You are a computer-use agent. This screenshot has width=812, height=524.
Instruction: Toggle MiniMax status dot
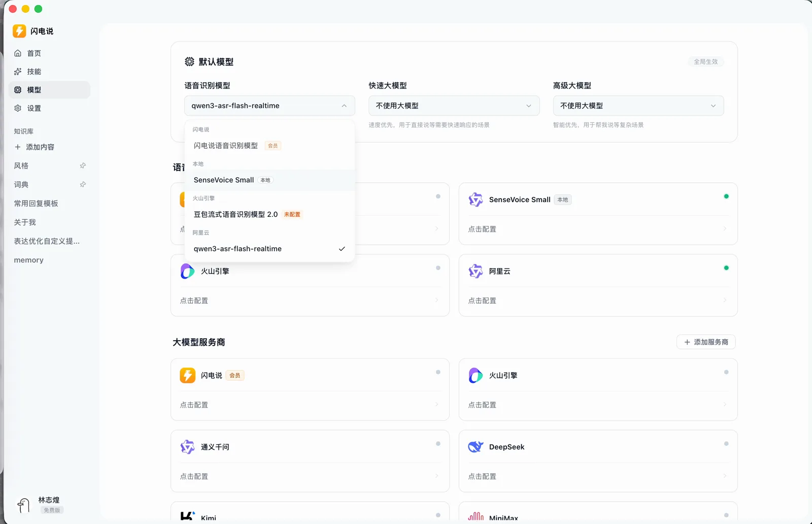[x=726, y=515]
